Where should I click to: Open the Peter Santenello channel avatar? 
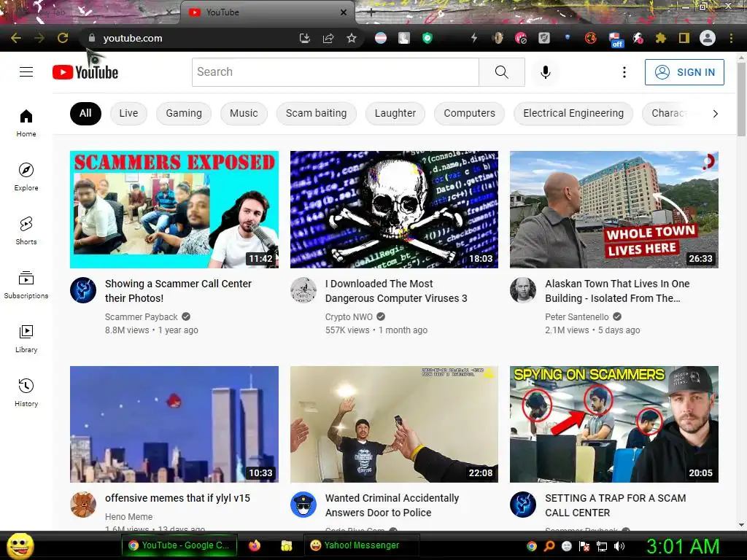pyautogui.click(x=523, y=290)
